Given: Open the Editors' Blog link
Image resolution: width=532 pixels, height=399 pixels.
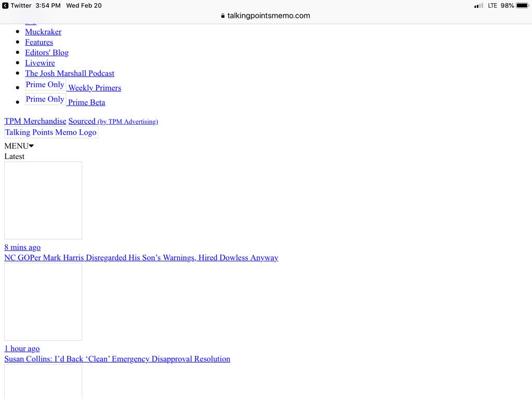Looking at the screenshot, I should coord(47,52).
